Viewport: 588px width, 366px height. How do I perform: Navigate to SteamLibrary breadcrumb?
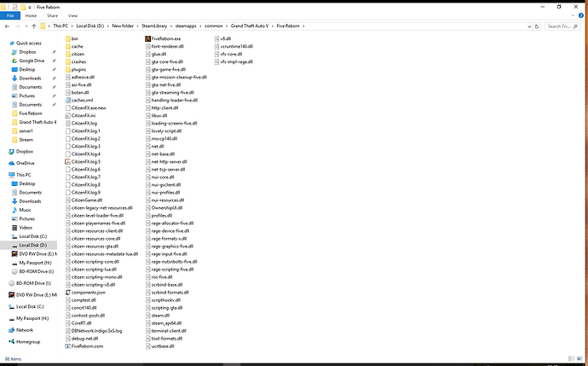154,26
